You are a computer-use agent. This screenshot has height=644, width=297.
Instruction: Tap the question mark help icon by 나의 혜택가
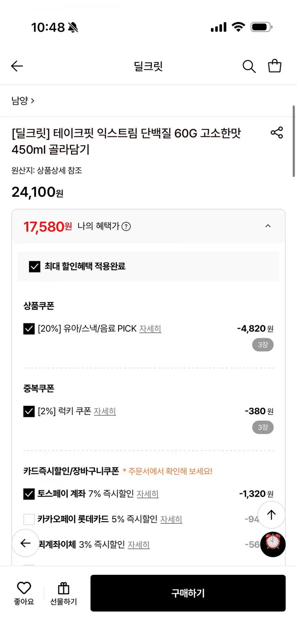click(x=126, y=227)
